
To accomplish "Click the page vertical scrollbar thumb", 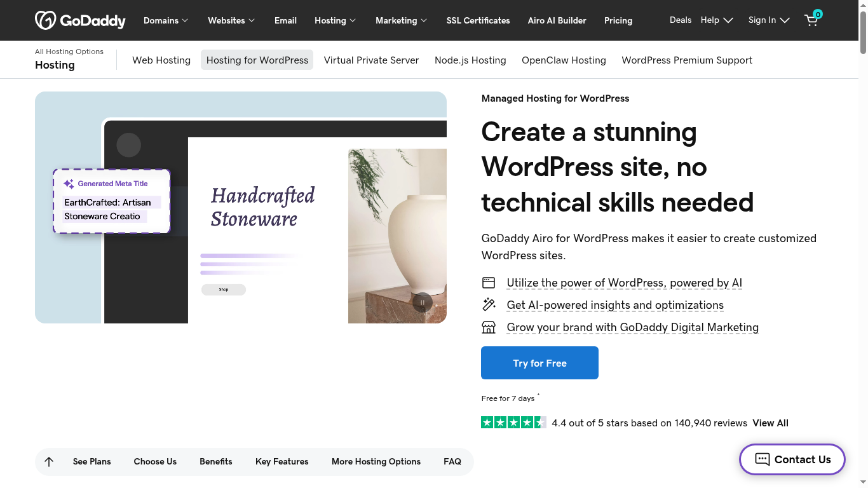I will 863,32.
